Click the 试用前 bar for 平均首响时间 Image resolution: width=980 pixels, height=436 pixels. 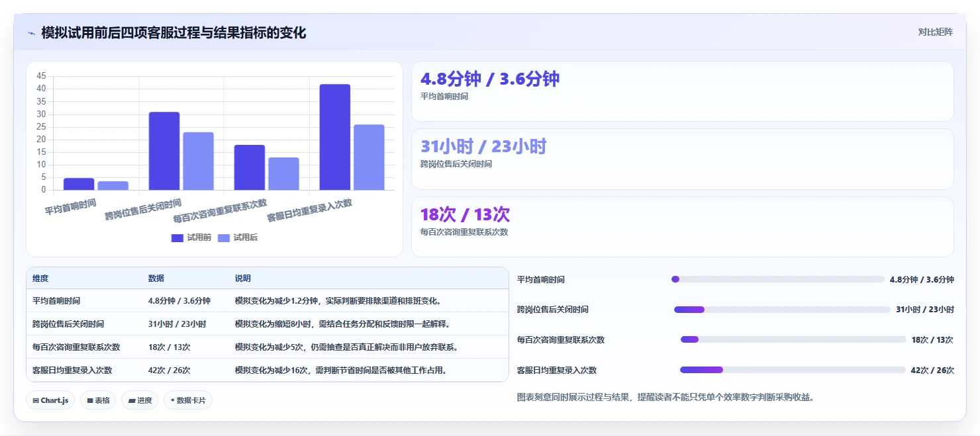[x=79, y=184]
